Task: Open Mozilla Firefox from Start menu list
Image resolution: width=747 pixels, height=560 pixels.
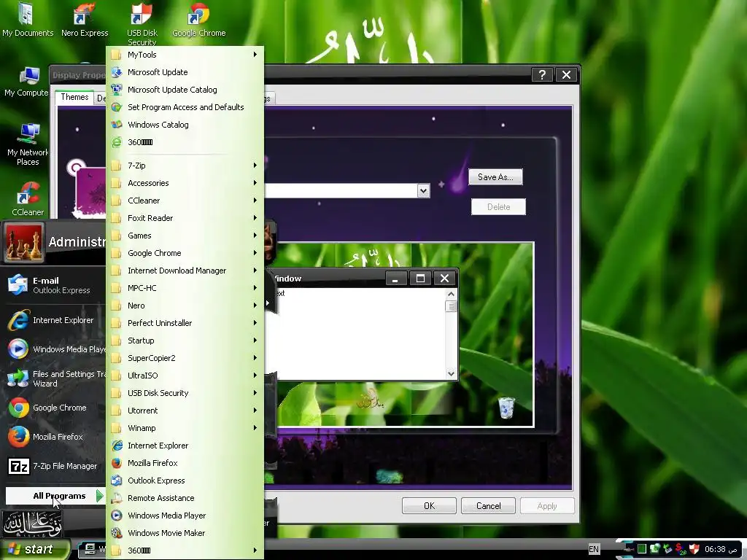Action: tap(54, 437)
